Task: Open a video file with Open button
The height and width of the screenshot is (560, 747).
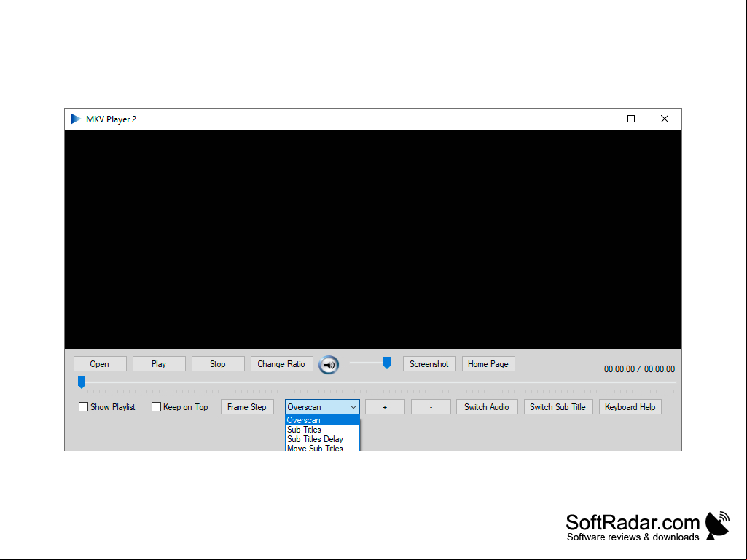Action: point(100,364)
